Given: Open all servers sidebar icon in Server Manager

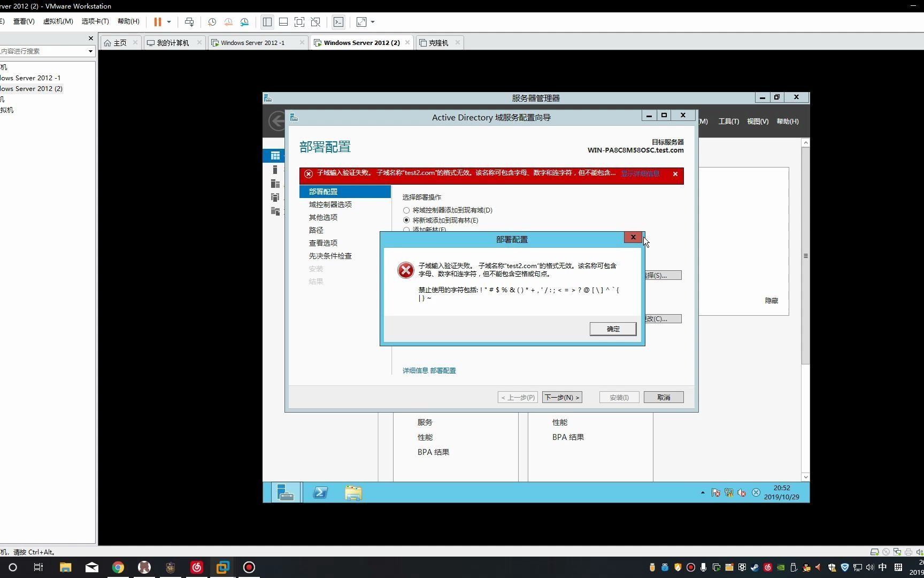Looking at the screenshot, I should pyautogui.click(x=275, y=184).
